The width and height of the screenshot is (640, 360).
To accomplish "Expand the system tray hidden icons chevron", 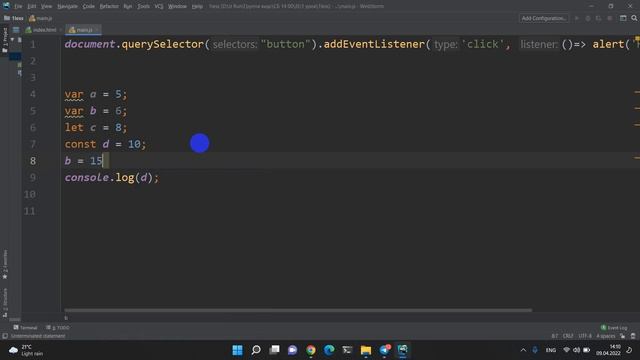I will (x=523, y=350).
